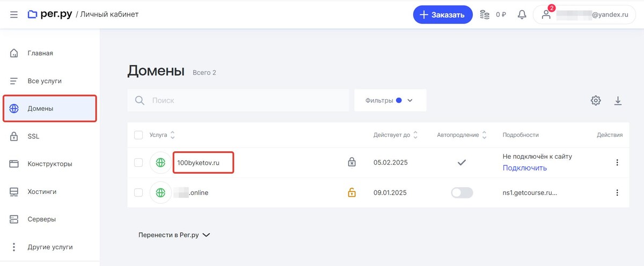Click the globe icon for 100byketov.ru
The height and width of the screenshot is (266, 644).
[x=160, y=162]
